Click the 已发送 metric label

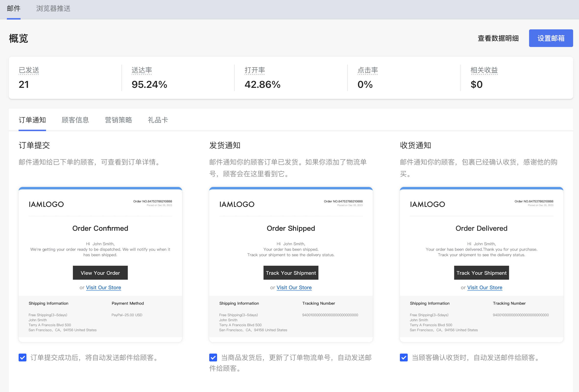pos(29,70)
